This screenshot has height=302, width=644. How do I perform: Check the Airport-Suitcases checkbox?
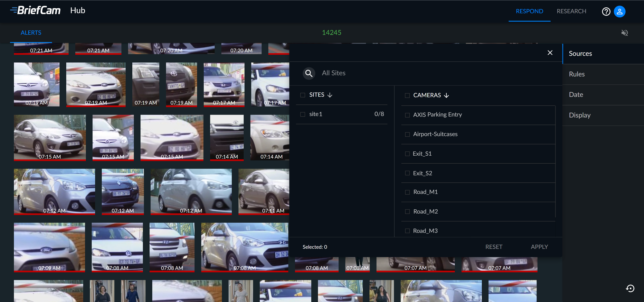tap(407, 134)
